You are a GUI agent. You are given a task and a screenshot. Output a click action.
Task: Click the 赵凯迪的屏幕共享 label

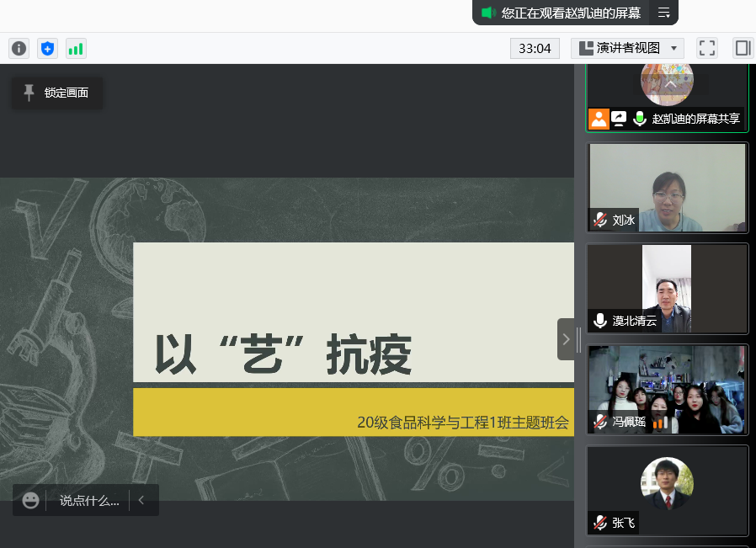point(695,119)
